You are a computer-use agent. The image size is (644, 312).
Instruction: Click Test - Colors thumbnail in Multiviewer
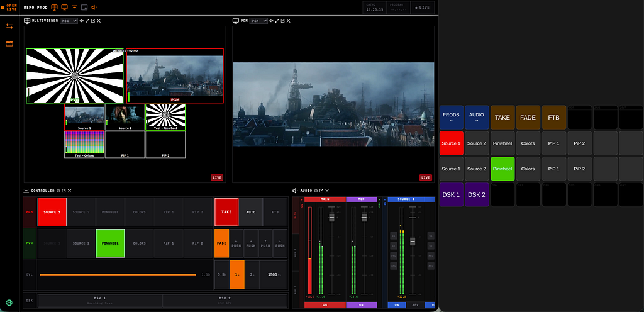(84, 145)
